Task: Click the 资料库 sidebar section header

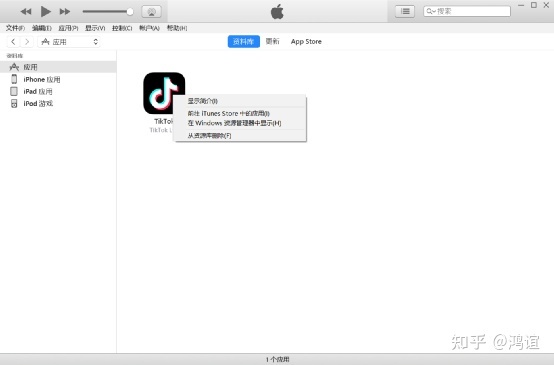Action: click(x=15, y=55)
